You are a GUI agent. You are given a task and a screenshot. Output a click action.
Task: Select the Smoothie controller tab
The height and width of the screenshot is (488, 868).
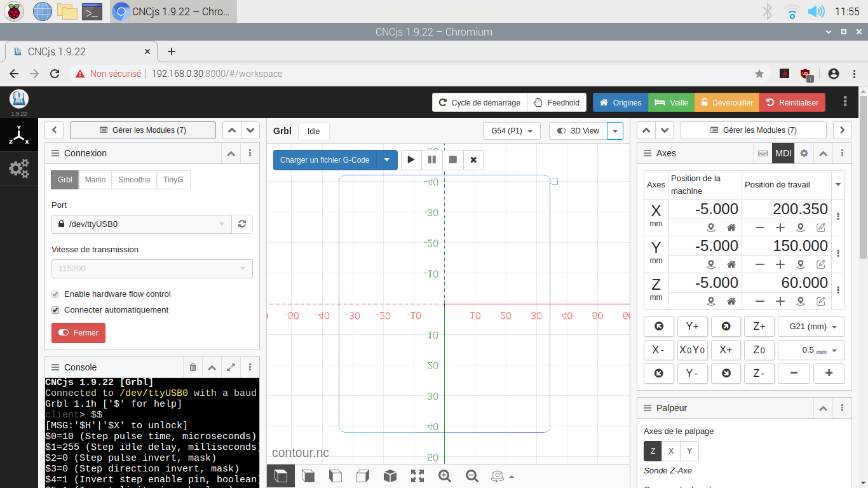(x=134, y=180)
